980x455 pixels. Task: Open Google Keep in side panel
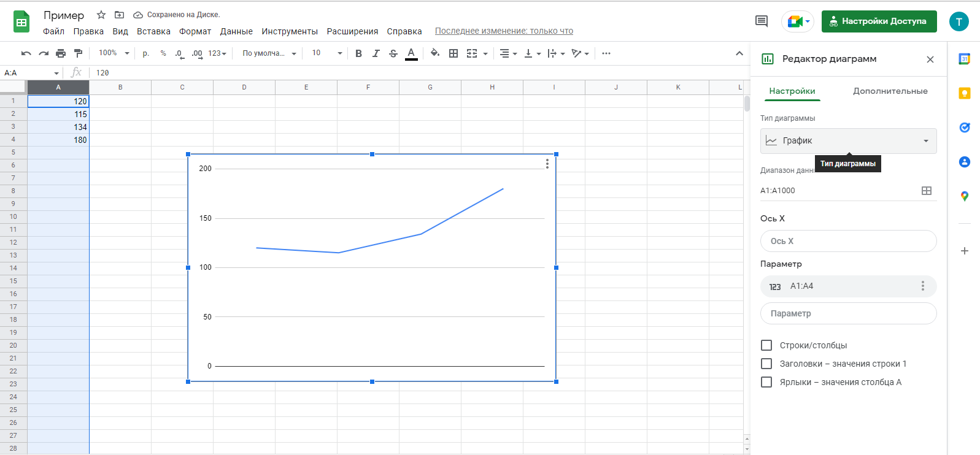click(964, 93)
